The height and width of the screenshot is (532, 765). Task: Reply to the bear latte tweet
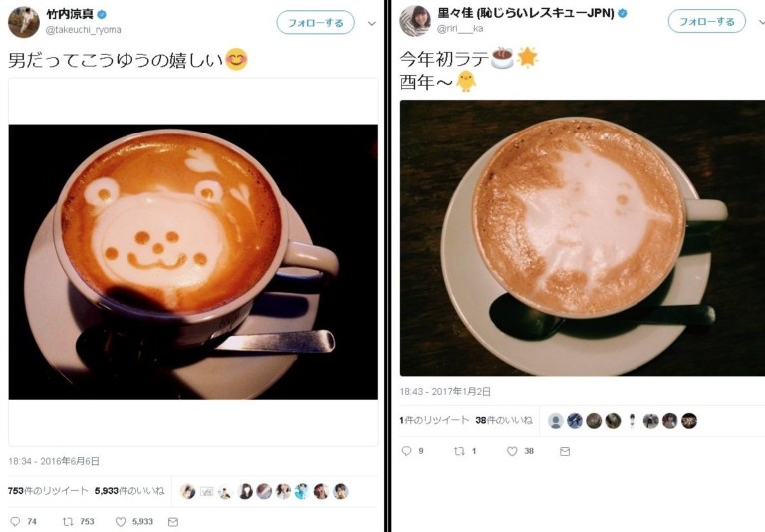tap(15, 522)
